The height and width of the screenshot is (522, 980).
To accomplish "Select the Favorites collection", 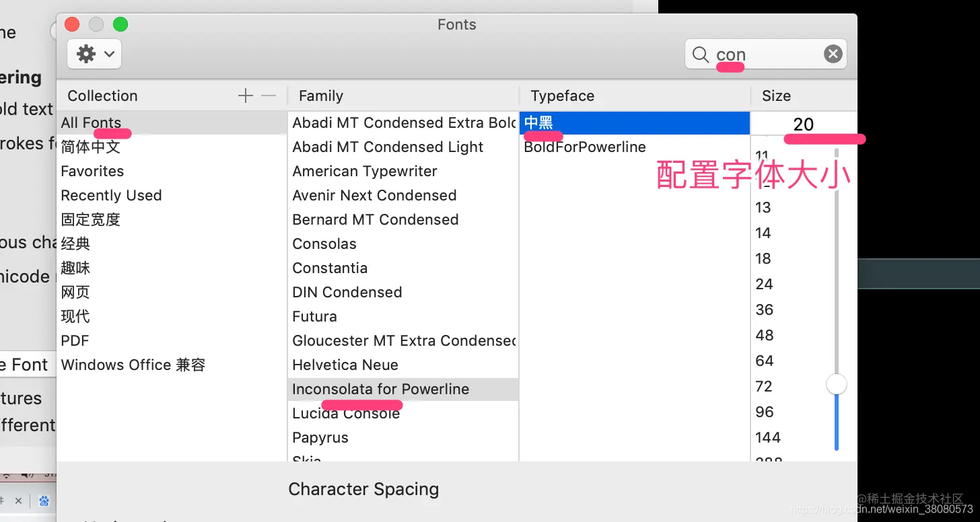I will 92,171.
